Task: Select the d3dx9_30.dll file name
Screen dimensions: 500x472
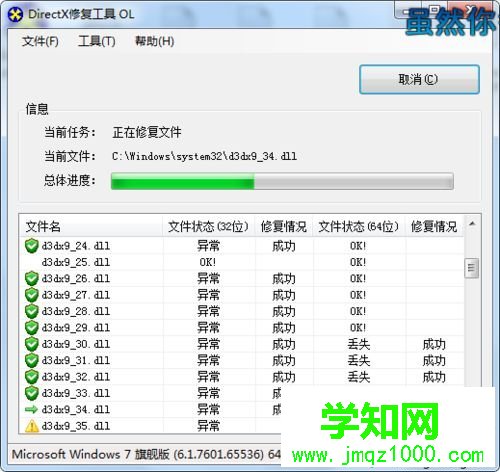Action: click(x=76, y=344)
